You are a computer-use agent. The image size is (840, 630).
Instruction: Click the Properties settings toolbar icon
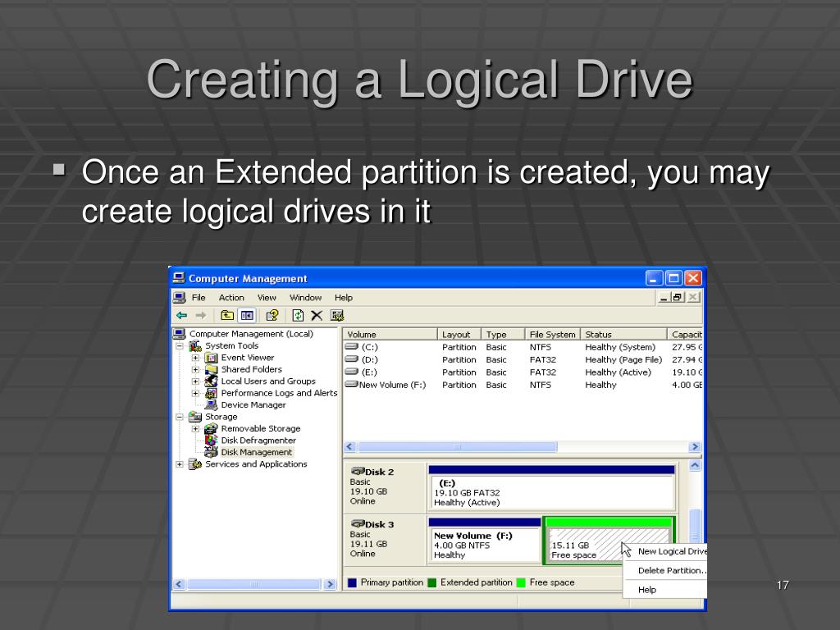pos(337,316)
